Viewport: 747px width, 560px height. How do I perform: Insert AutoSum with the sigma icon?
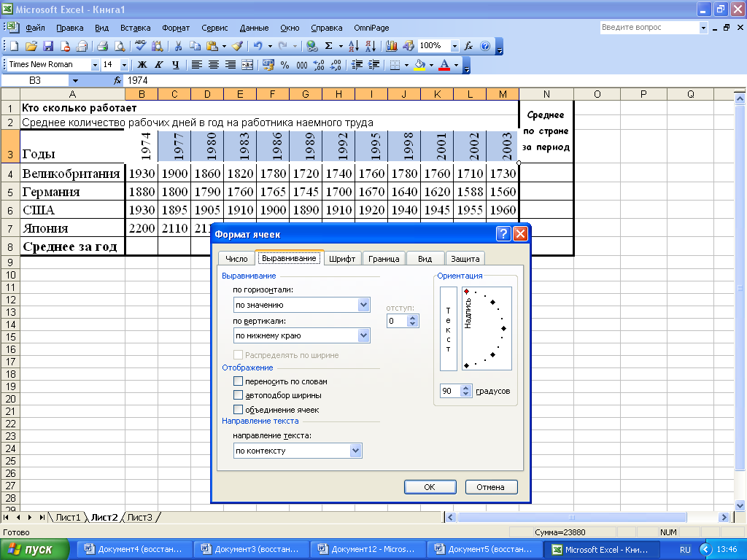pos(329,46)
